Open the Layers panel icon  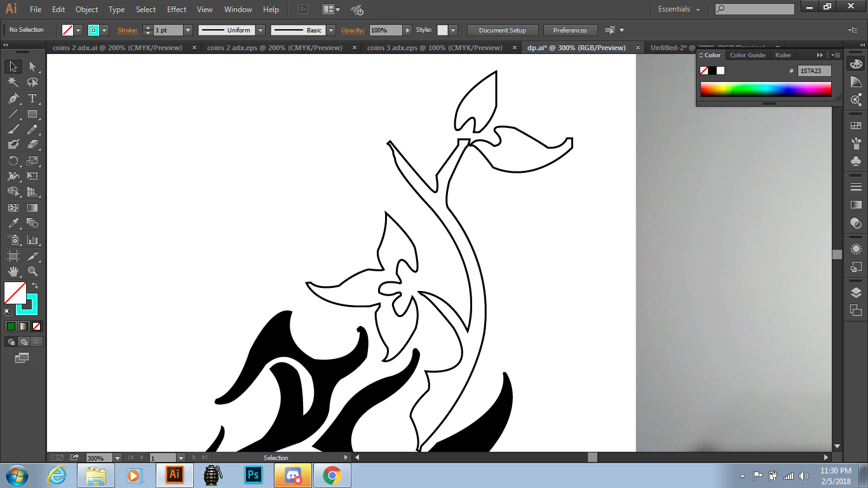[x=856, y=292]
